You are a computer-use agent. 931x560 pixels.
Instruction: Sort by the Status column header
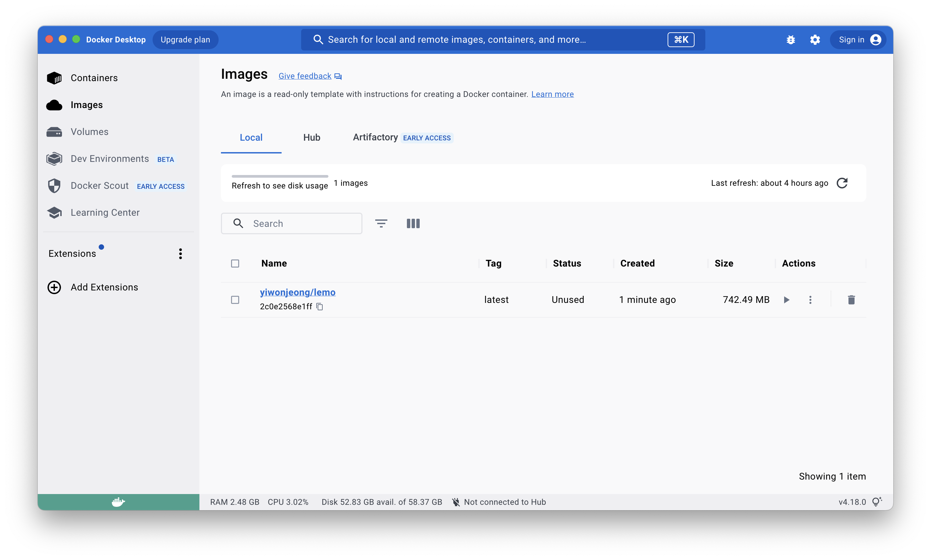point(567,264)
